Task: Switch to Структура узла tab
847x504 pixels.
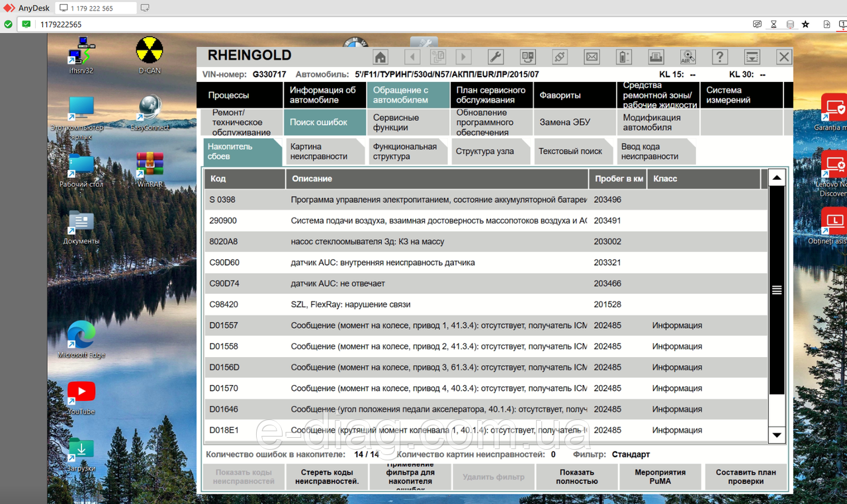Action: click(x=490, y=151)
